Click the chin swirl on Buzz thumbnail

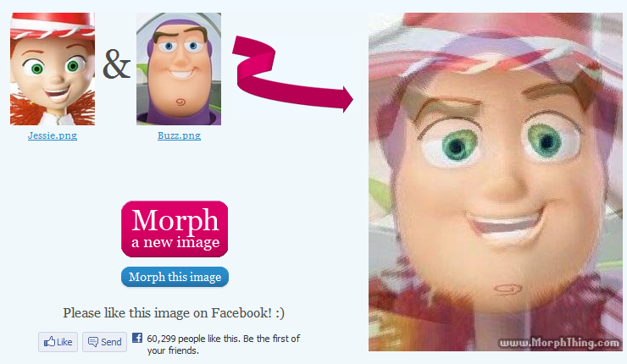(x=180, y=102)
